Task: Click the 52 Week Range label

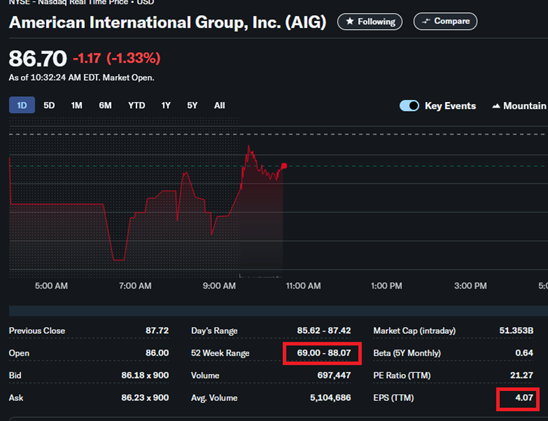Action: 220,353
